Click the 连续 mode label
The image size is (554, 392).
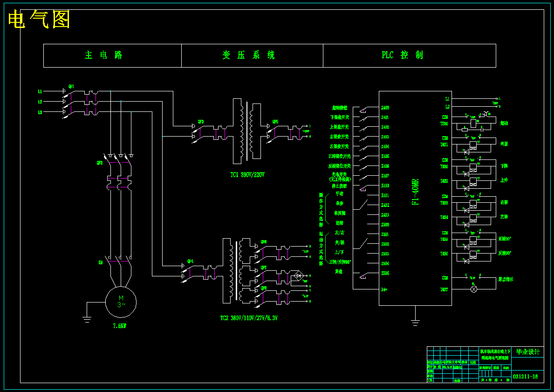[340, 223]
